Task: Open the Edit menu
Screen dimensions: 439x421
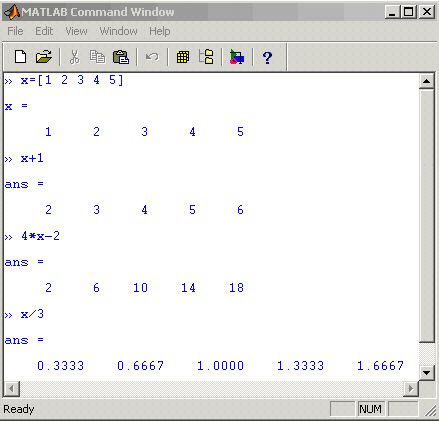Action: pos(44,31)
